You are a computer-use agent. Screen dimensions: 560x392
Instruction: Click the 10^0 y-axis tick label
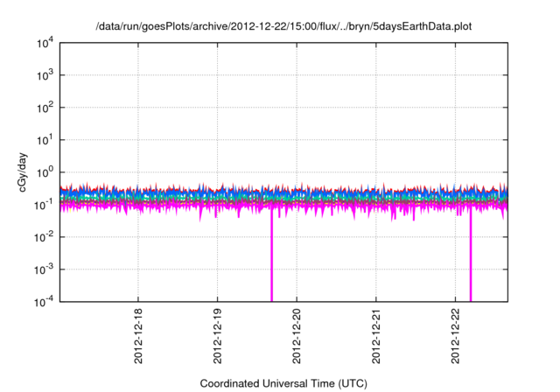45,172
